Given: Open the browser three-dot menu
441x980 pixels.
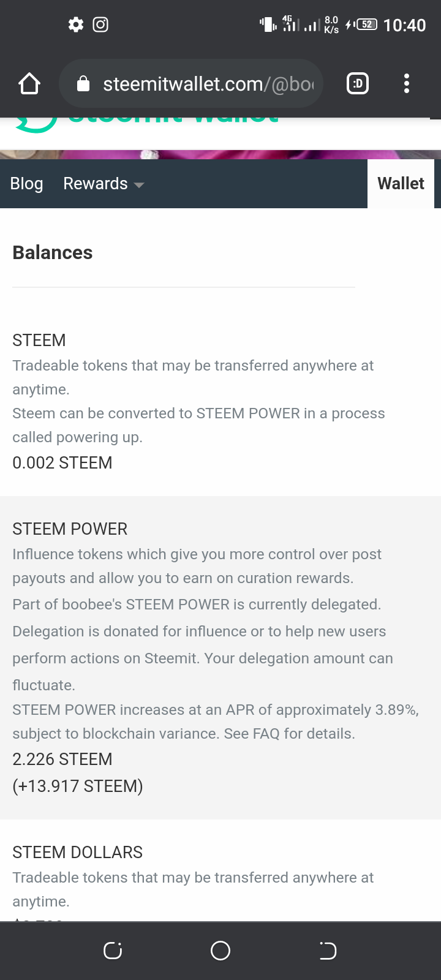Looking at the screenshot, I should tap(406, 84).
